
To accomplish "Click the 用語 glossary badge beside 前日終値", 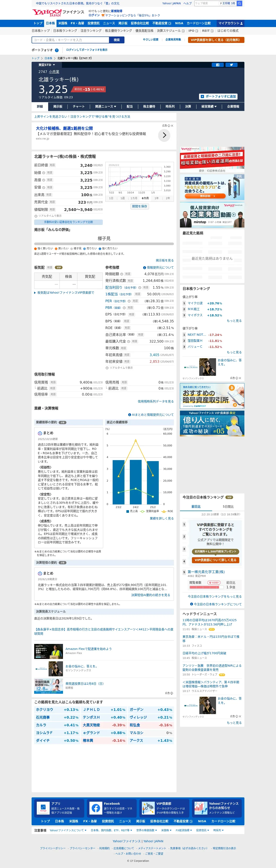I will 52,165.
